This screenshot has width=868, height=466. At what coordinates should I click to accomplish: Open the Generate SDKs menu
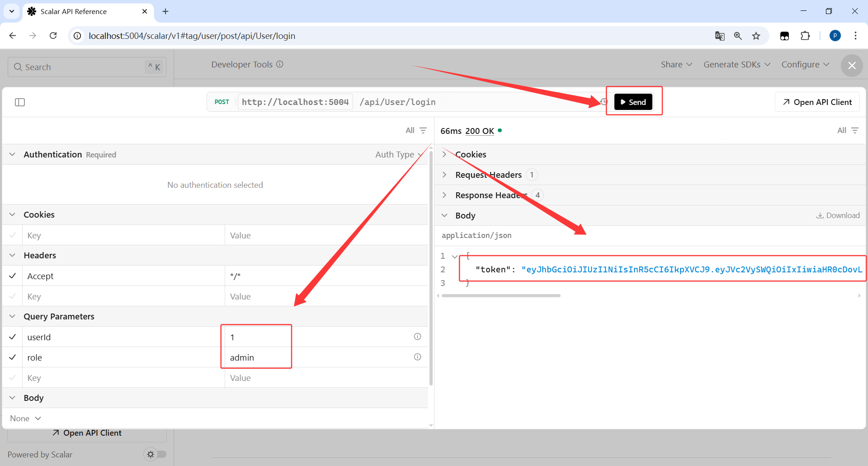click(x=737, y=65)
